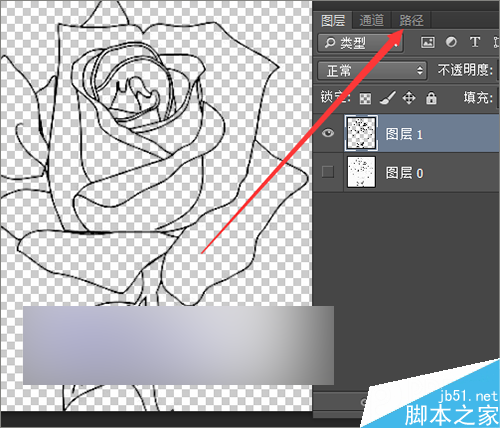Switch to the 路径 tab

pyautogui.click(x=411, y=21)
